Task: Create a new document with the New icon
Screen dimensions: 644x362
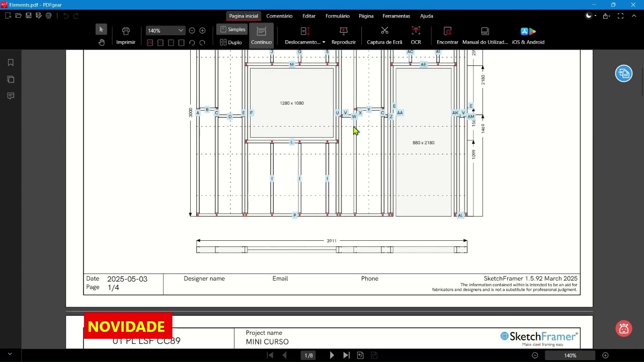Action: click(x=8, y=16)
